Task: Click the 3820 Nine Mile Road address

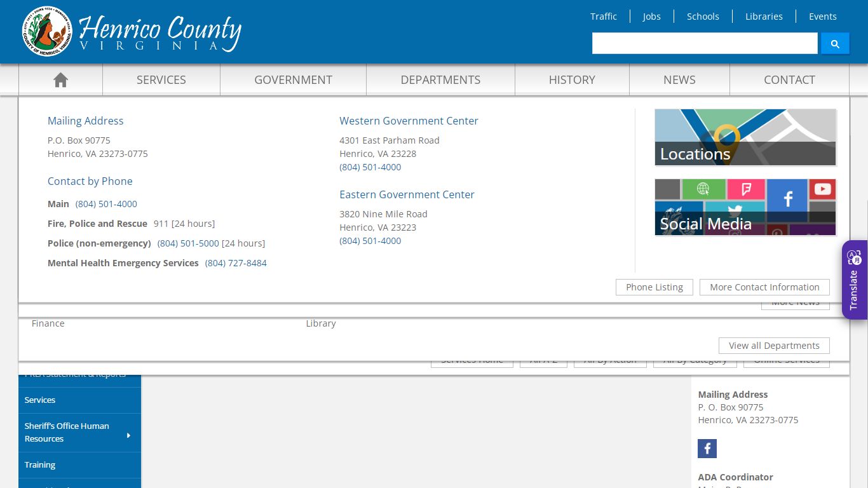Action: point(383,214)
